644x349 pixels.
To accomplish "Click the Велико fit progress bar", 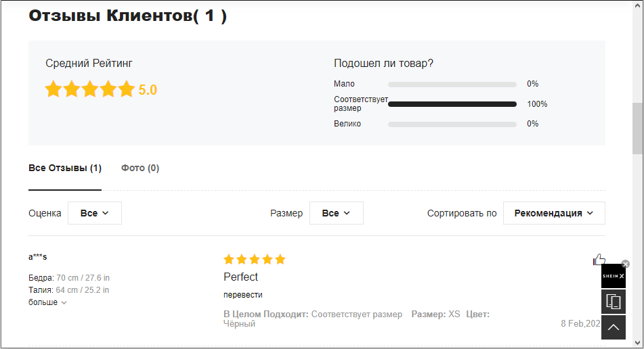I will pyautogui.click(x=452, y=124).
